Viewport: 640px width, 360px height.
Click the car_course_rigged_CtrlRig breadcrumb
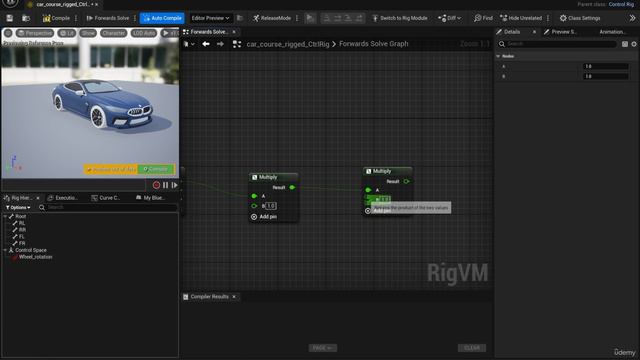click(288, 44)
